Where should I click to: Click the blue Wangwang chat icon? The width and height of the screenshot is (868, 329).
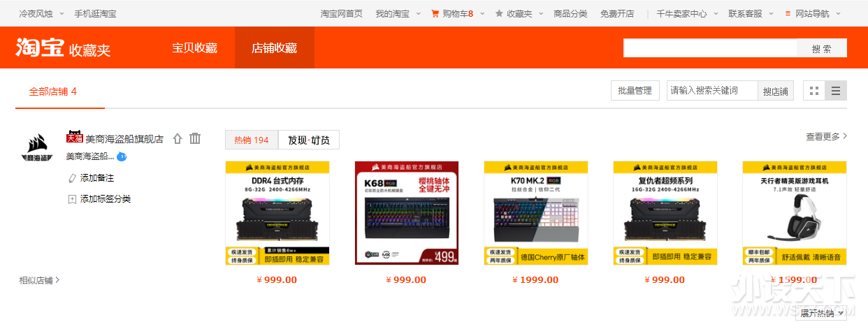pos(122,156)
